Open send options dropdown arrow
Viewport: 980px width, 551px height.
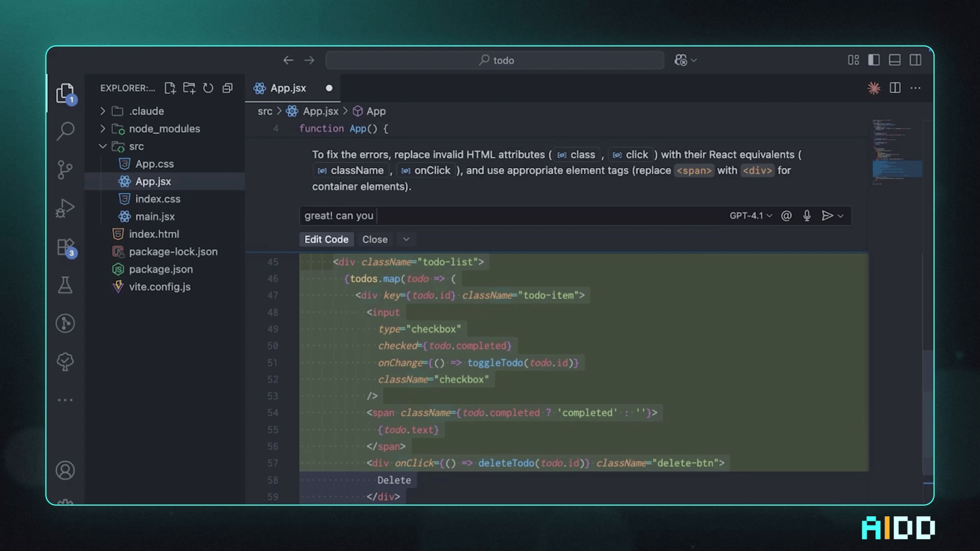coord(841,216)
